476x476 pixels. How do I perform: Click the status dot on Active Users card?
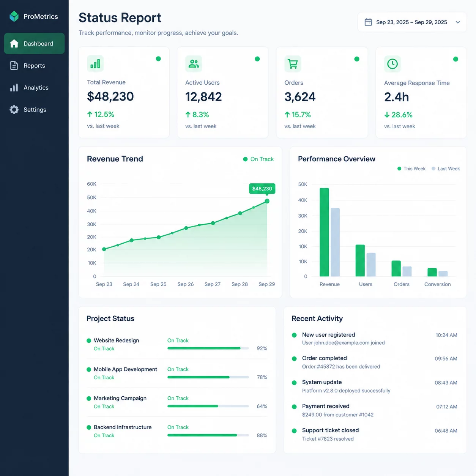[257, 59]
